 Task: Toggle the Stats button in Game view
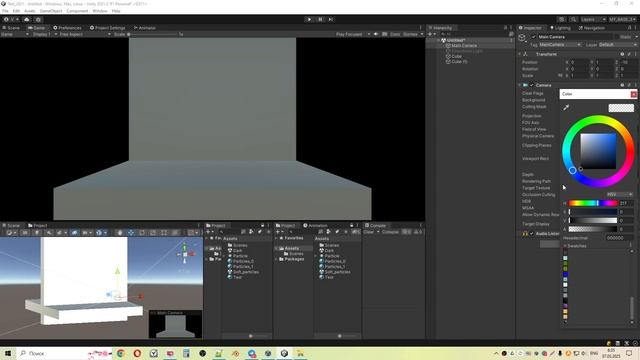395,34
